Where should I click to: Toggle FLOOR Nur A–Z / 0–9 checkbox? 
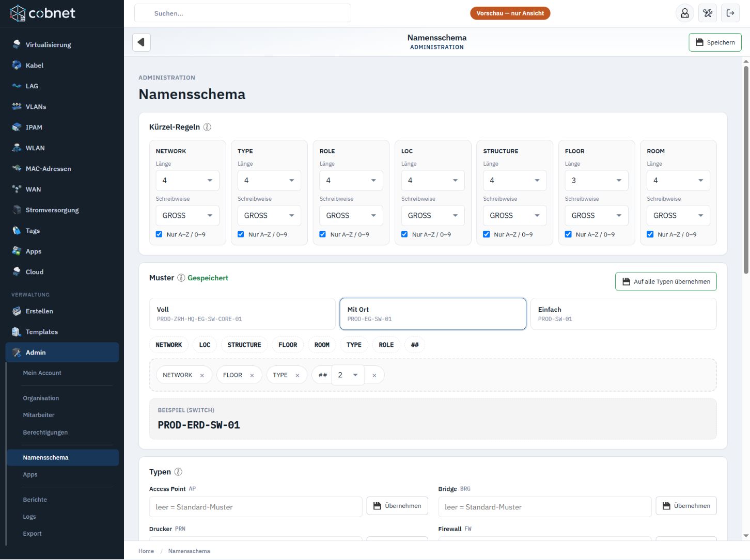coord(568,234)
